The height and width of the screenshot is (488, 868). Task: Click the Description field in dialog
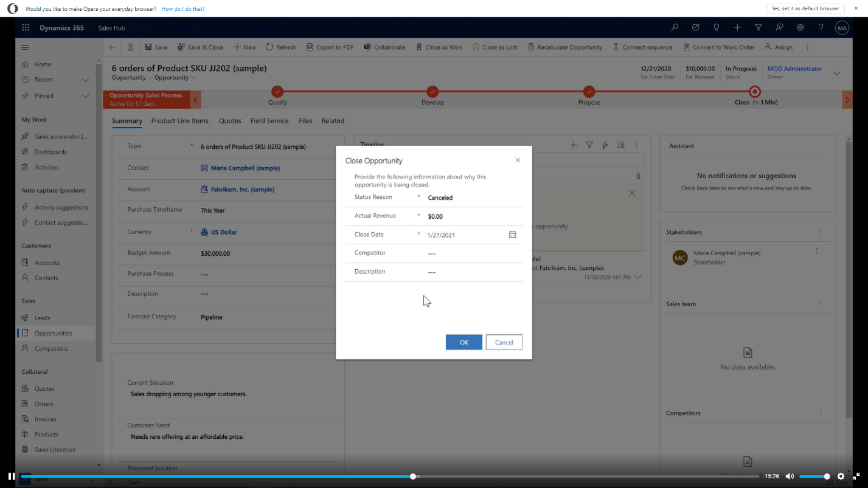coord(474,272)
